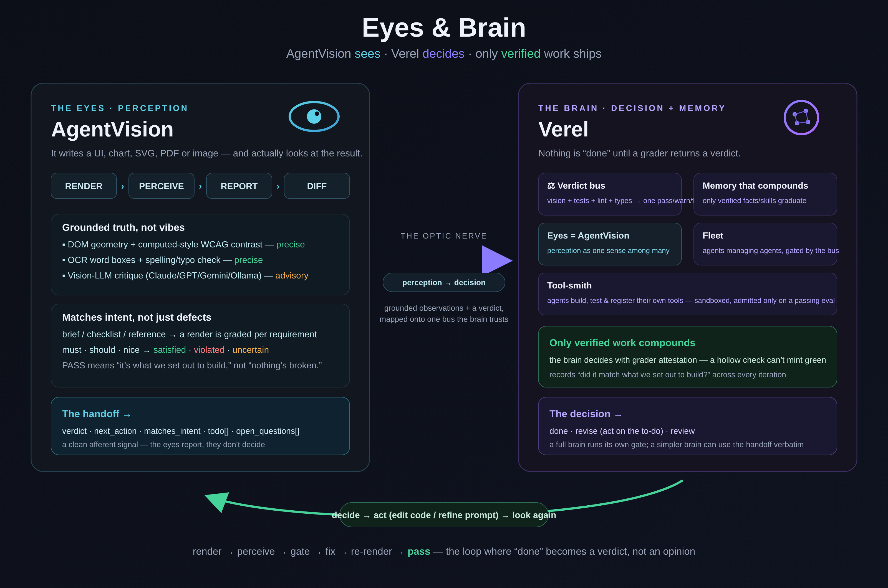This screenshot has width=888, height=588.
Task: Open the Fleet card
Action: [765, 244]
